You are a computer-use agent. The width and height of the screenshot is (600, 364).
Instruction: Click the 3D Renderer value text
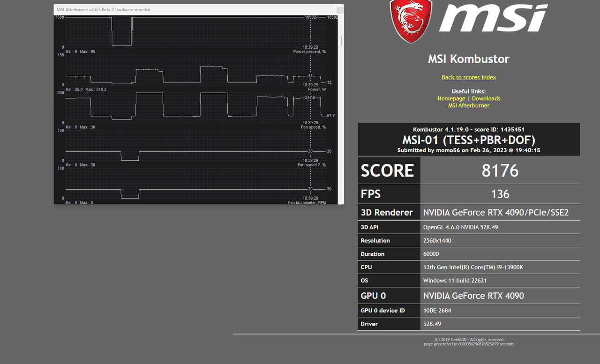tap(496, 212)
